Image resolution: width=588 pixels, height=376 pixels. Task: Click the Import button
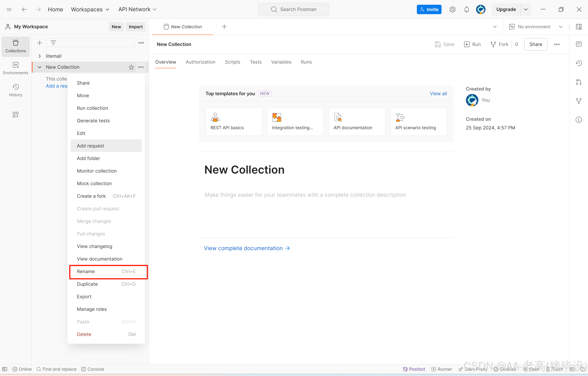[x=135, y=27]
